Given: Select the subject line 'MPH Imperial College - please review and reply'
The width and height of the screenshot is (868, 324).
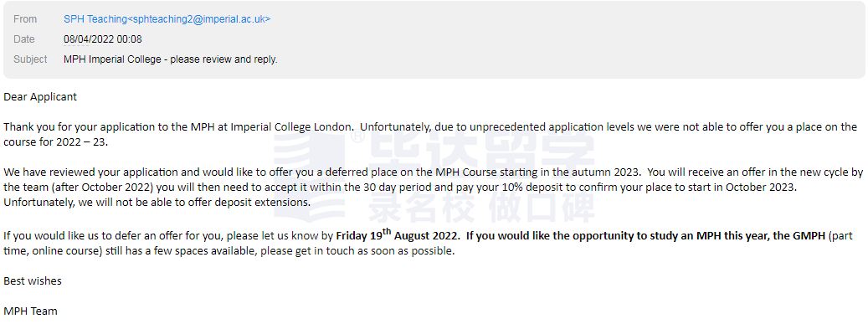Looking at the screenshot, I should pyautogui.click(x=171, y=59).
